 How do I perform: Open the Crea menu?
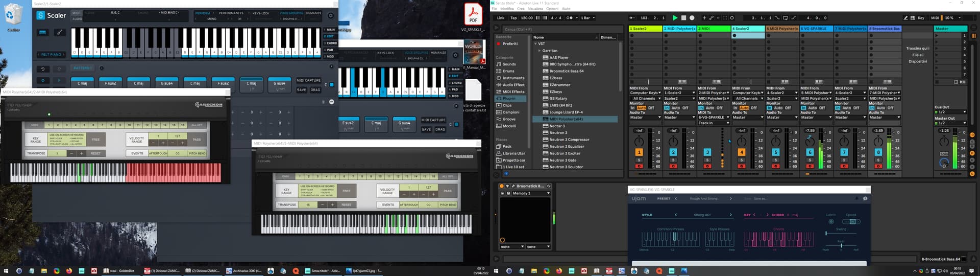(521, 9)
